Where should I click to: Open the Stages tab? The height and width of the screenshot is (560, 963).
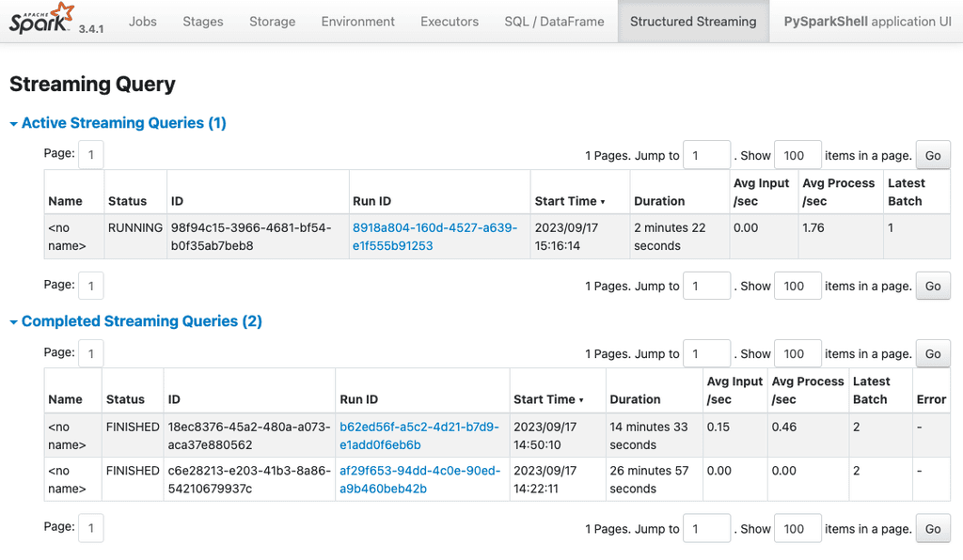tap(202, 21)
